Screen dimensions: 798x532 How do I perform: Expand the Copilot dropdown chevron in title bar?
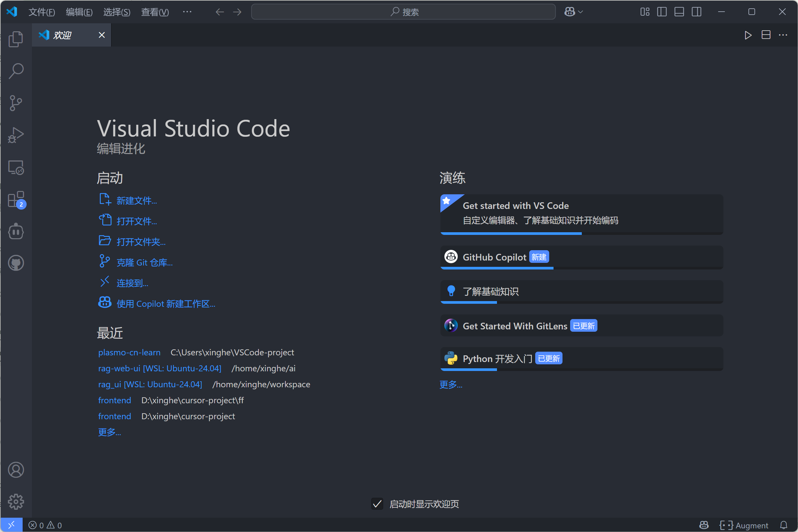(580, 12)
